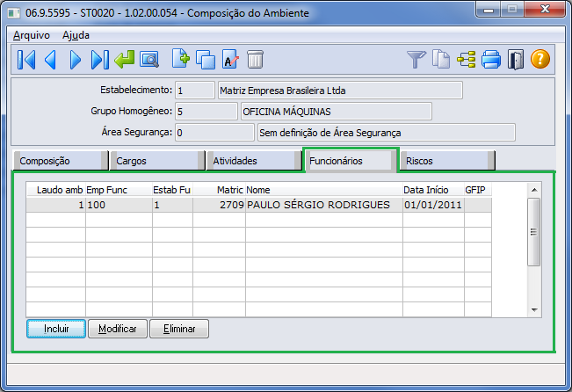Click the documents pages icon
The width and height of the screenshot is (572, 392).
pos(441,59)
